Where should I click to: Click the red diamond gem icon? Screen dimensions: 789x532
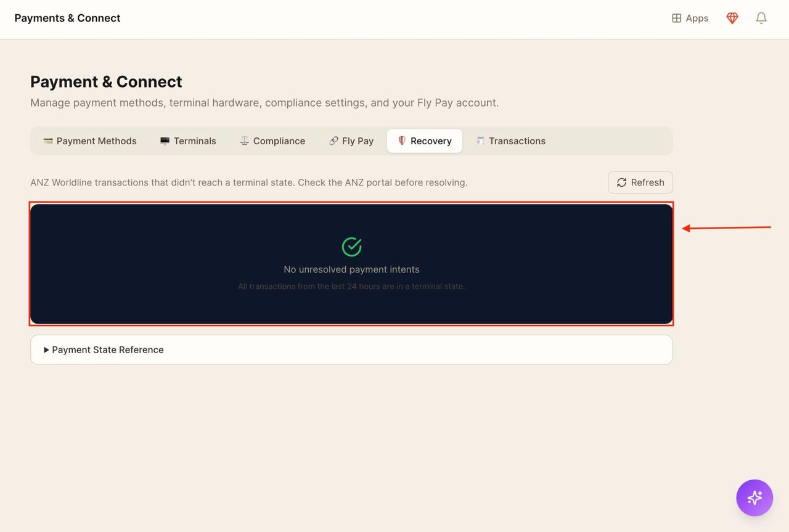(732, 18)
